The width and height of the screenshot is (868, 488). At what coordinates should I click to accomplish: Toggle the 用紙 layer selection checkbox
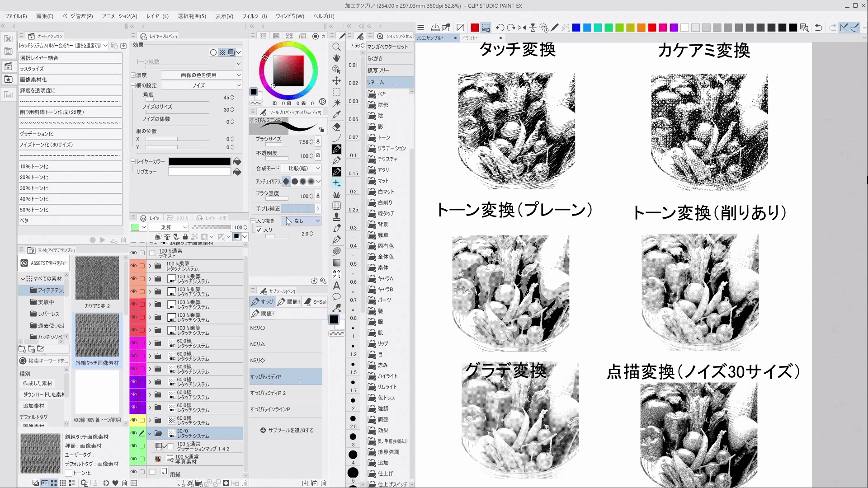142,472
